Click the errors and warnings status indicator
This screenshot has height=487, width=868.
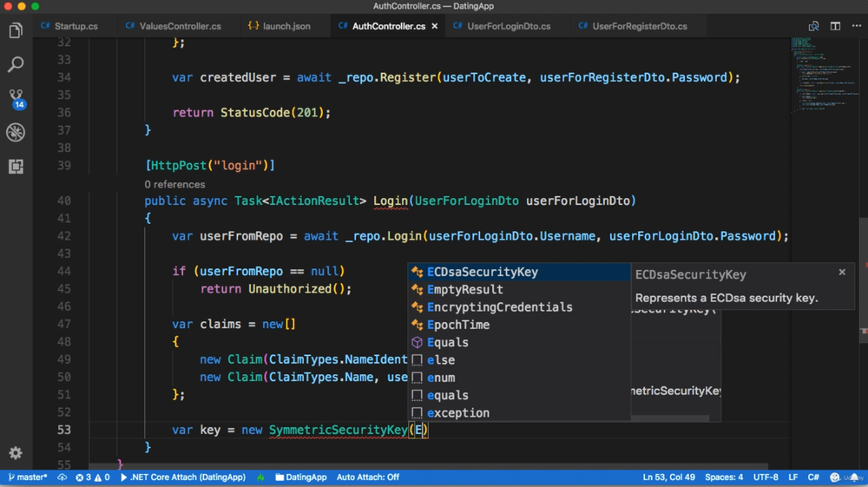point(93,477)
